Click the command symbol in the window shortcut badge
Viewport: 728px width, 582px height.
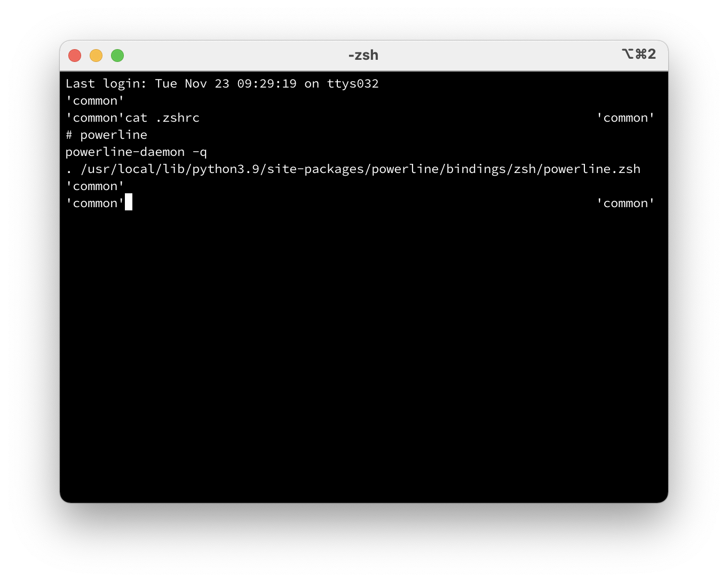640,54
